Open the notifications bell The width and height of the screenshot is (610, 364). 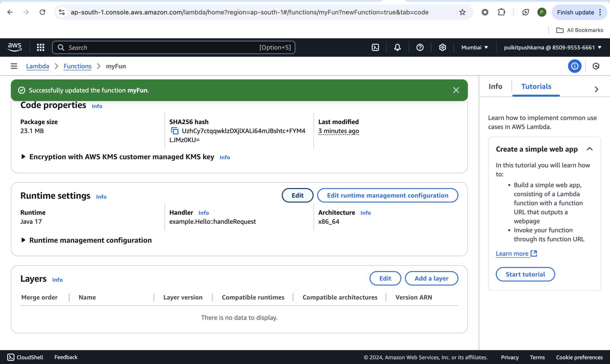click(397, 47)
